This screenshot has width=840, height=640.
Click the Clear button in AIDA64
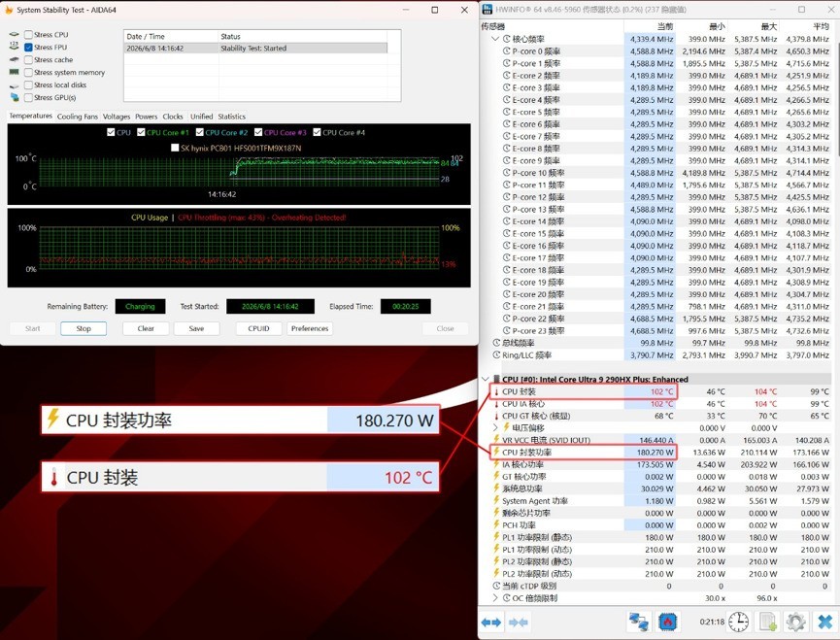pos(146,328)
